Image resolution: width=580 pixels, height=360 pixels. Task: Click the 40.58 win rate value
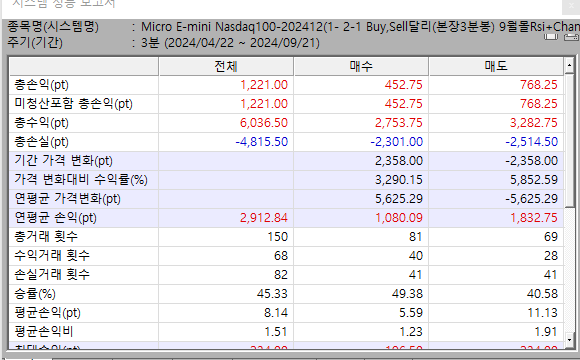(542, 294)
